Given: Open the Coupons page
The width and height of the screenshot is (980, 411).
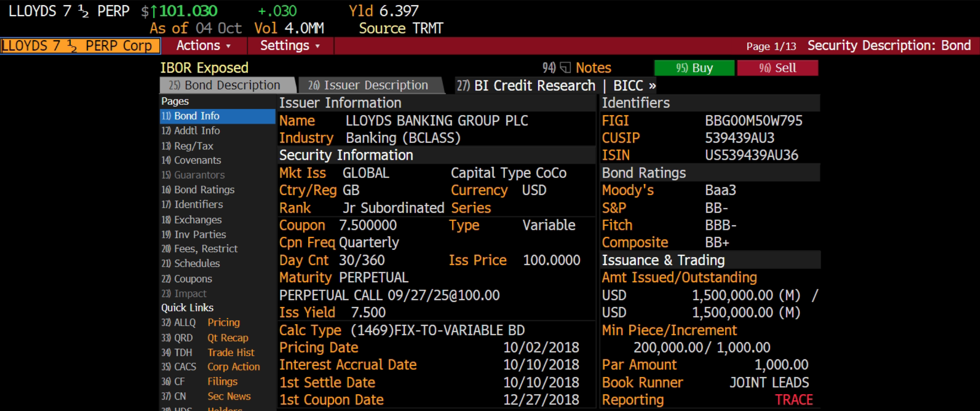Looking at the screenshot, I should 218,279.
